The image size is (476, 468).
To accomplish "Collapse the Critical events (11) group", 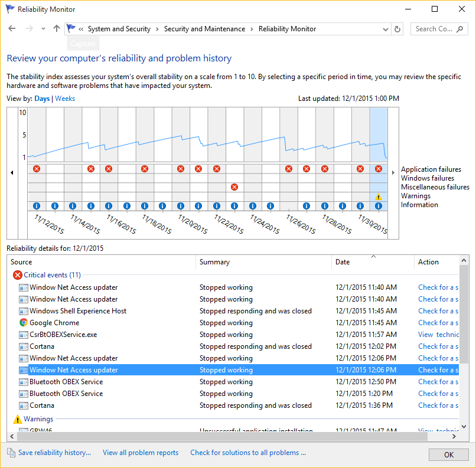I will pyautogui.click(x=52, y=275).
